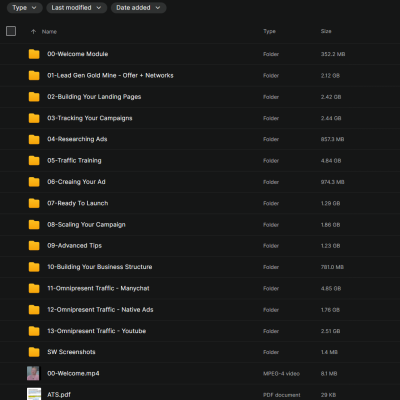Open 13-Omnipresent Traffic - Youtube folder name
The height and width of the screenshot is (400, 400).
tap(97, 331)
